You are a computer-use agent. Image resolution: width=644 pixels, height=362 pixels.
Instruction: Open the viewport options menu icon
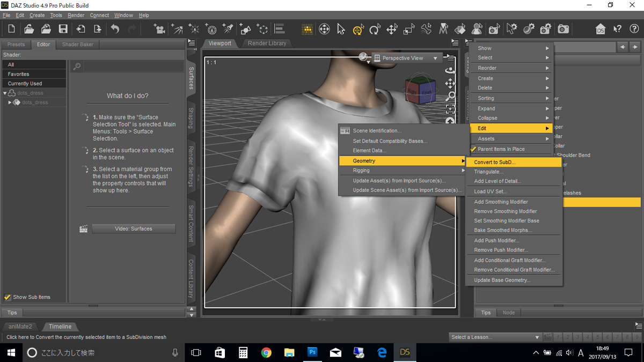coord(450,57)
